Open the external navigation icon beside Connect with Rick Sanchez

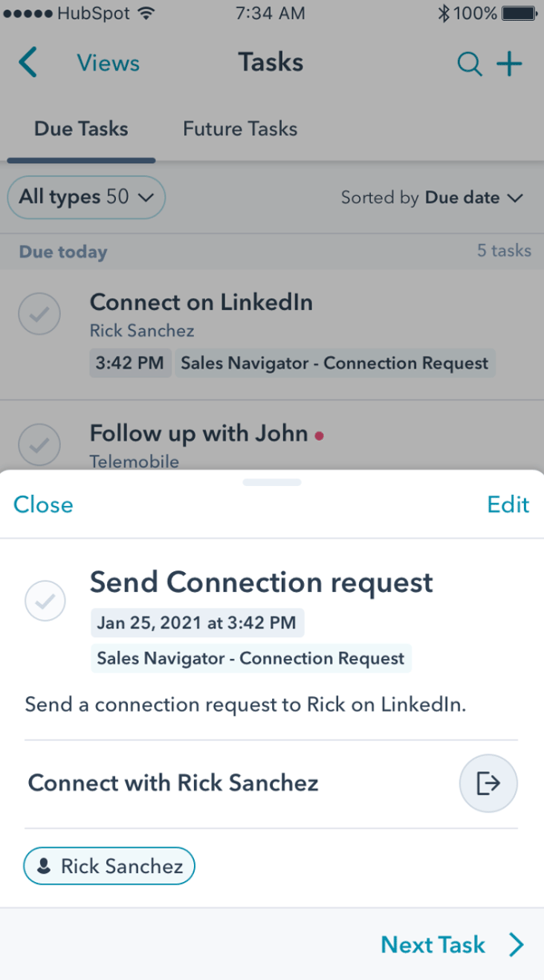coord(488,783)
